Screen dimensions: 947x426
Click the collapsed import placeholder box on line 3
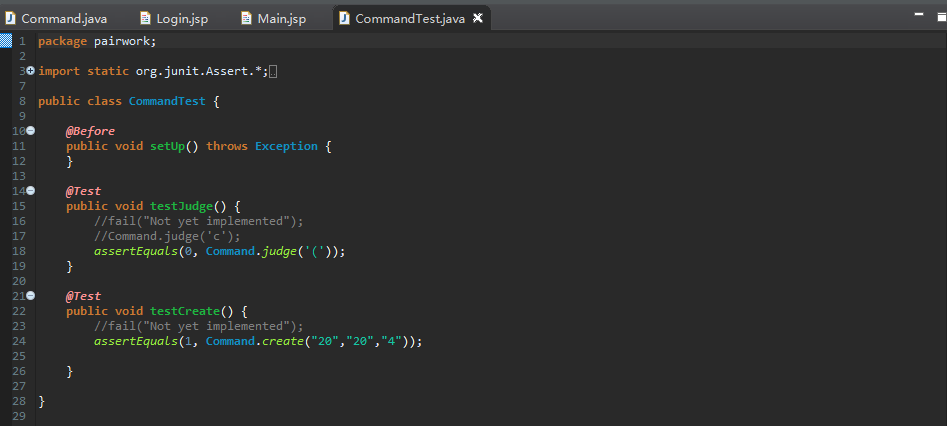coord(273,72)
